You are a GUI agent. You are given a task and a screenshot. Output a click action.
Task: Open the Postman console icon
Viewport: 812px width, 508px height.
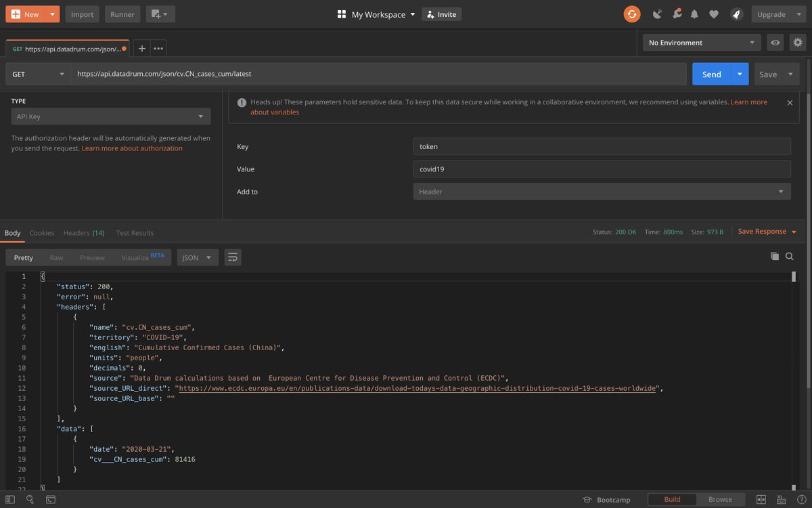pos(51,500)
